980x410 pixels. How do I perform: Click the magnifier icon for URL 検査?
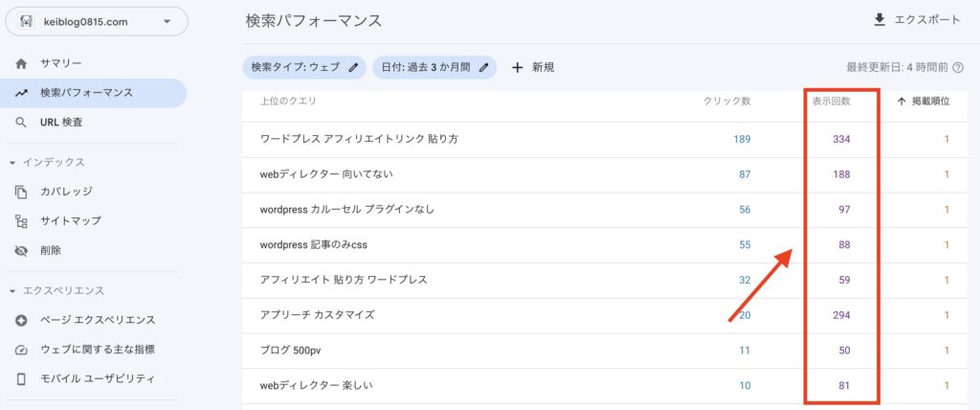pos(21,123)
